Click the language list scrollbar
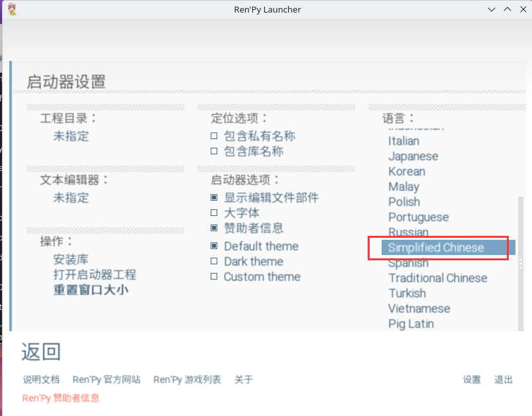Viewport: 532px width, 416px height. point(521,264)
